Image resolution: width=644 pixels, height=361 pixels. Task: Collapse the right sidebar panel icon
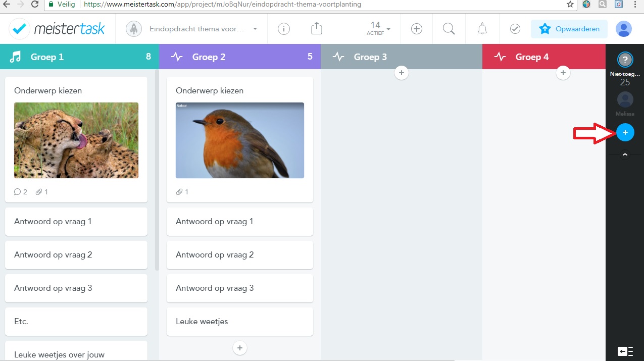tap(625, 351)
